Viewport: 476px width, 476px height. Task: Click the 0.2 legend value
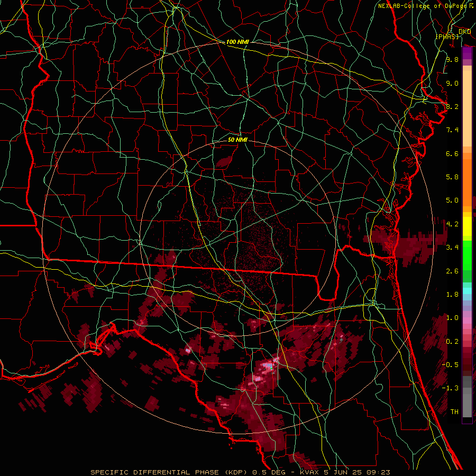(x=452, y=342)
